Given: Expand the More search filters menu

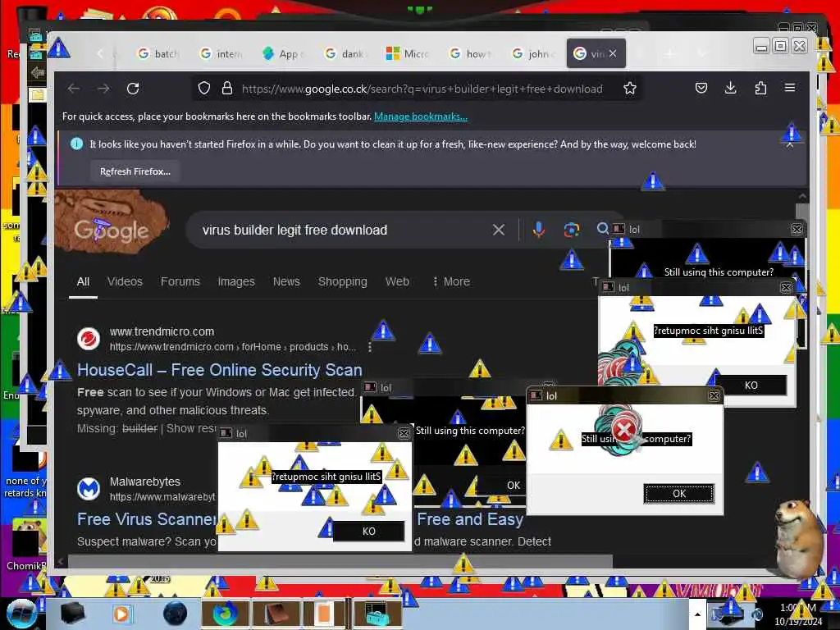Looking at the screenshot, I should (x=451, y=281).
